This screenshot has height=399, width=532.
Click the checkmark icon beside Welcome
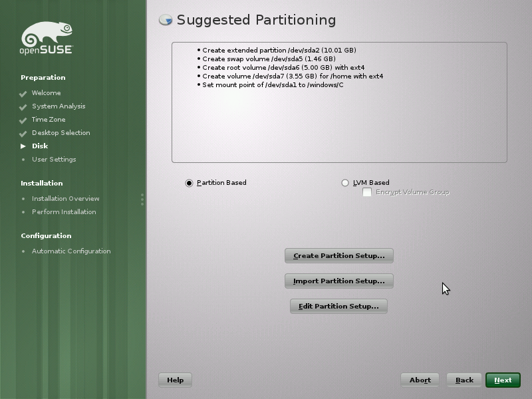[23, 93]
